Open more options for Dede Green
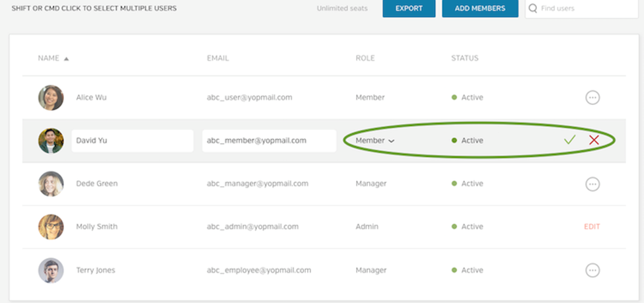 [x=592, y=184]
